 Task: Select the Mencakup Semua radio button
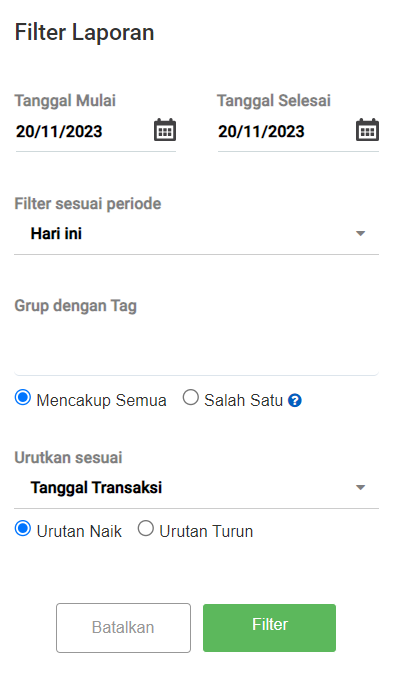click(22, 397)
